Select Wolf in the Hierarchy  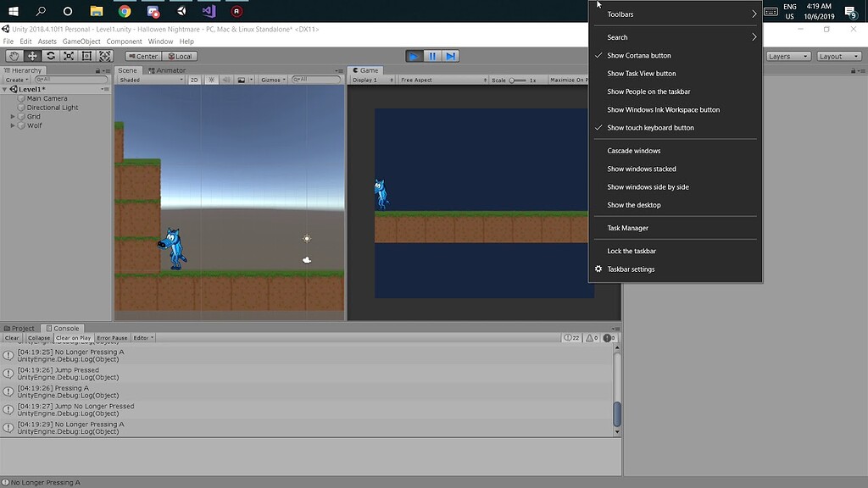(34, 125)
